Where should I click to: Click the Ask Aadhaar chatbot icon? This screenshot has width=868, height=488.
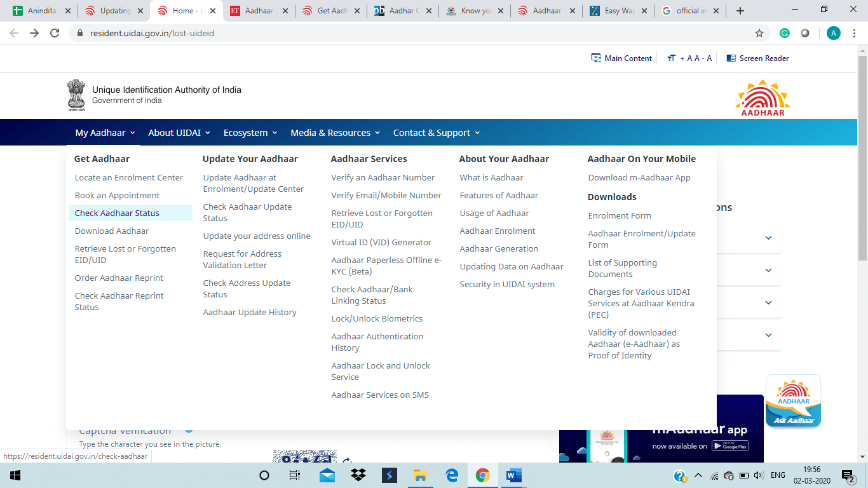click(793, 400)
